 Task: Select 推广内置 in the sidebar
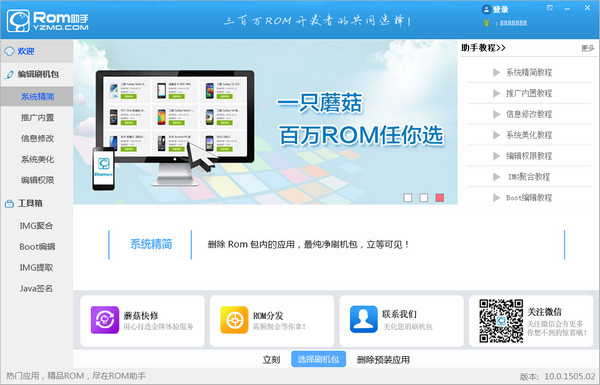pyautogui.click(x=37, y=117)
